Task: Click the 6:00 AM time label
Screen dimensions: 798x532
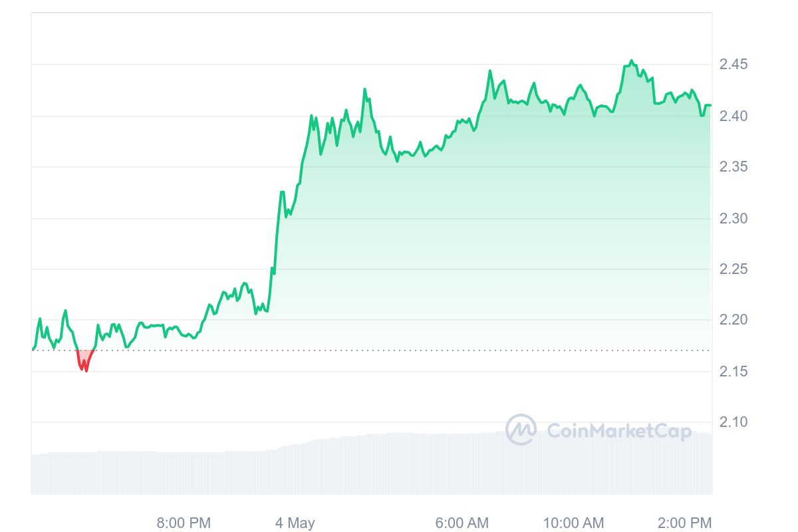Action: [x=462, y=523]
